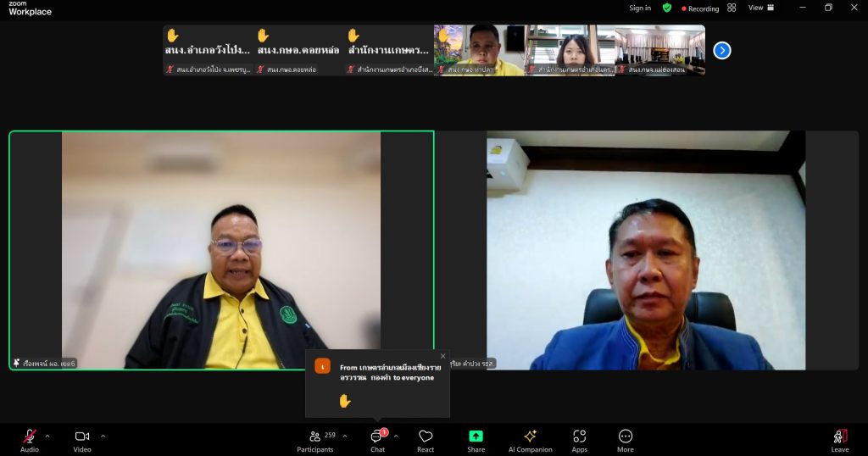Open the View layout menu
Screen dimensions: 868x456
[x=760, y=8]
